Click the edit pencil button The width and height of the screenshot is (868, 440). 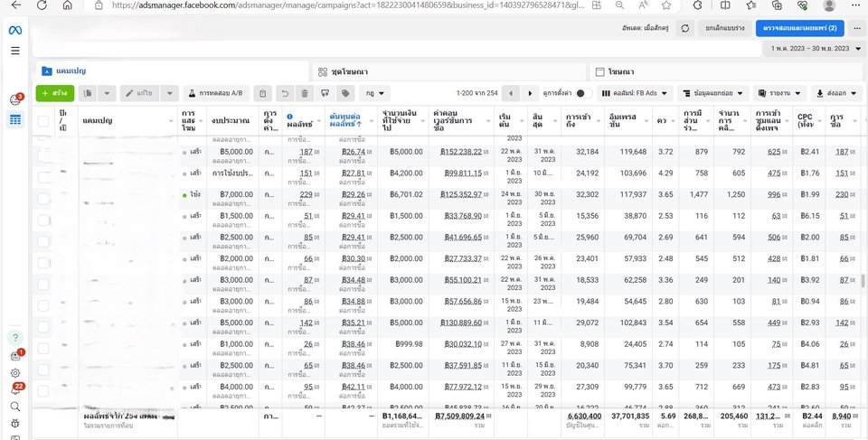(139, 94)
